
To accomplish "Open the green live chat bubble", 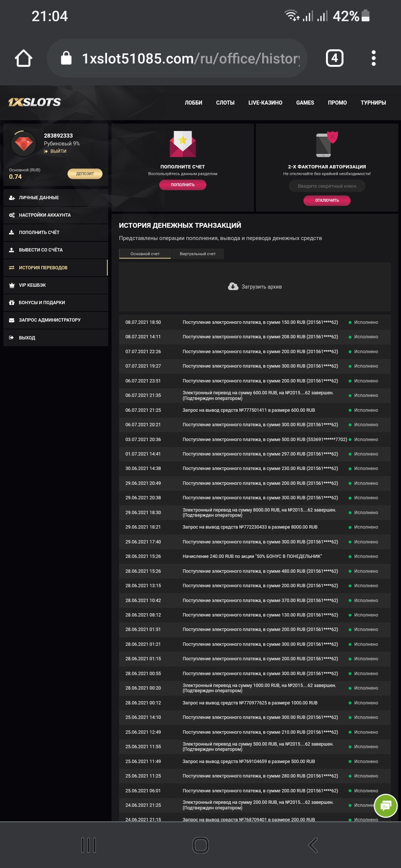I will pos(386,806).
